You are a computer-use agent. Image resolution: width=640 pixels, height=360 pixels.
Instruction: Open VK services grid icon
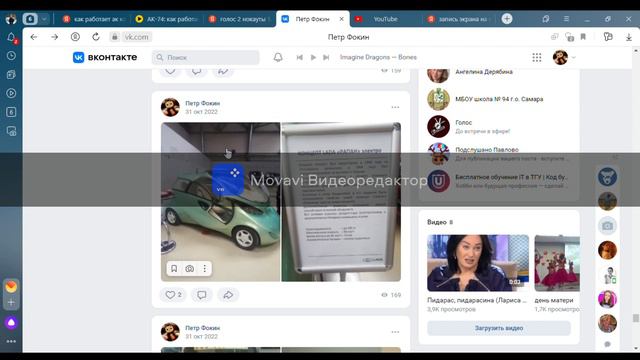pyautogui.click(x=537, y=58)
